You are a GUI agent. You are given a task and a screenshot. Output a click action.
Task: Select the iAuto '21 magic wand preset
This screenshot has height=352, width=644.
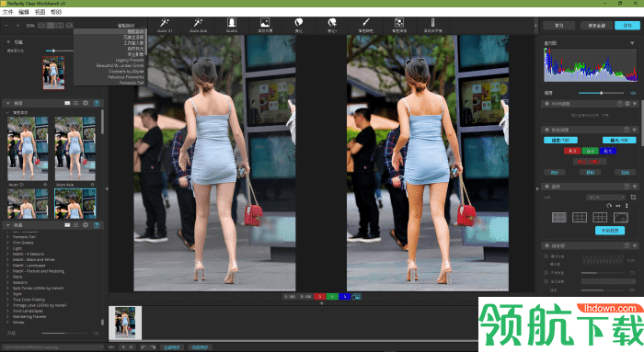(165, 25)
